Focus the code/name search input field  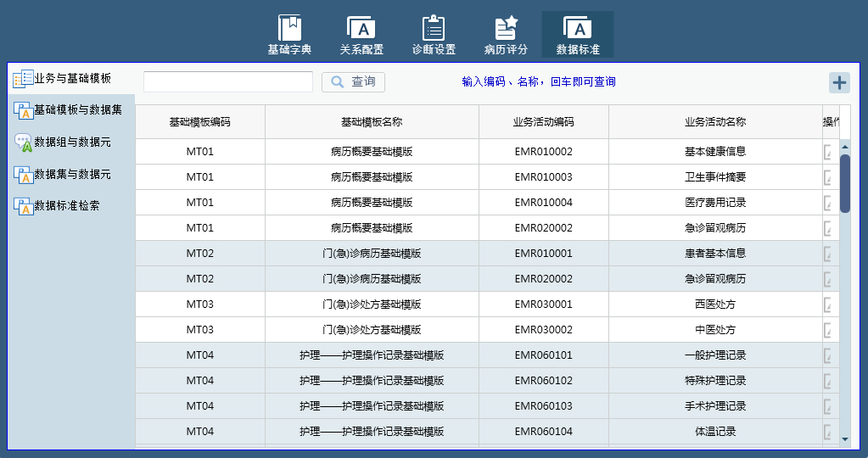click(x=228, y=82)
